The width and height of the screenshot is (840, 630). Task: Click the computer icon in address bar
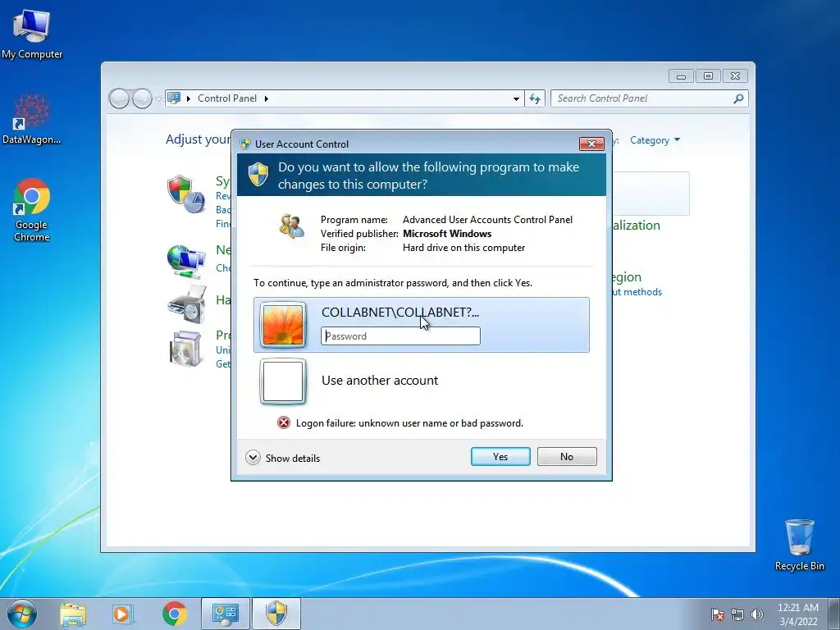click(174, 98)
